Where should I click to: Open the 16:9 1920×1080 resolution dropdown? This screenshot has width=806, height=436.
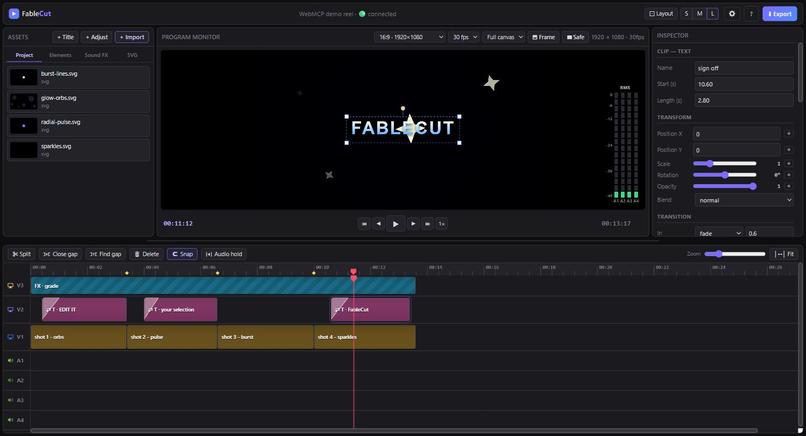410,37
